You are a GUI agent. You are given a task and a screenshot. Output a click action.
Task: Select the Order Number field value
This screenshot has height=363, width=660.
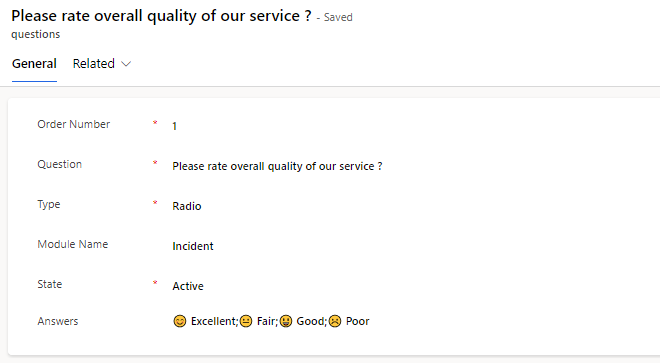pos(174,126)
